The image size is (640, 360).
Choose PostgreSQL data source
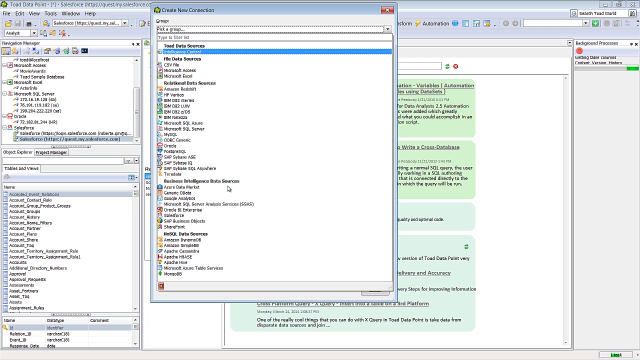[175, 151]
